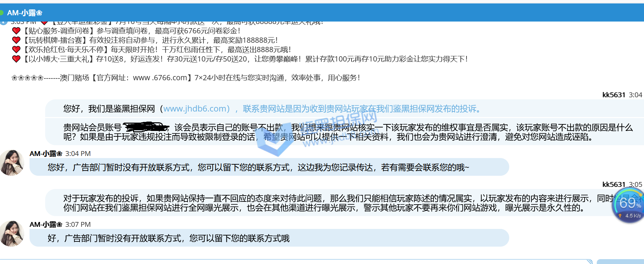
Task: Open the www.jhdb6.com link
Action: click(x=196, y=109)
